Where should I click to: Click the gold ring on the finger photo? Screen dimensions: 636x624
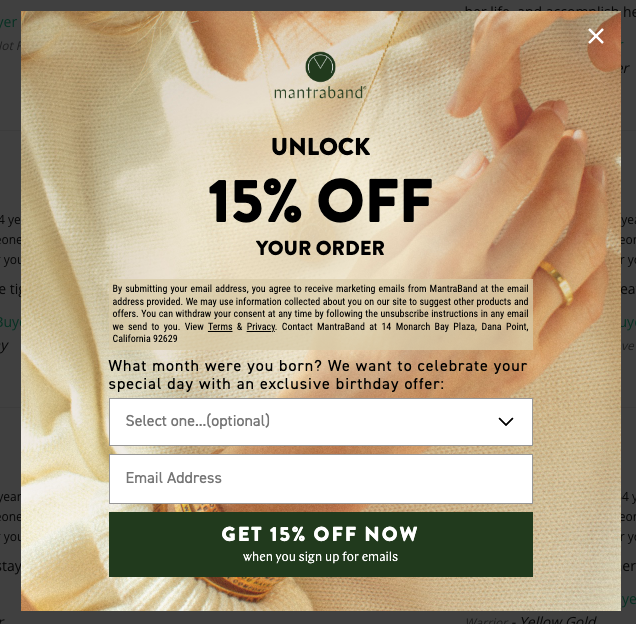pyautogui.click(x=556, y=283)
